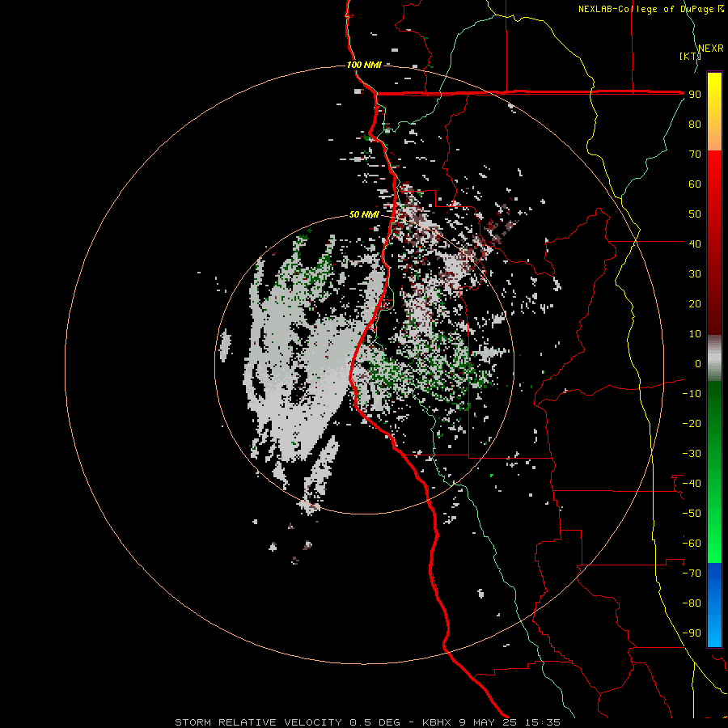Click the 80 value on the velocity scale
Screen dimensions: 728x728
695,124
